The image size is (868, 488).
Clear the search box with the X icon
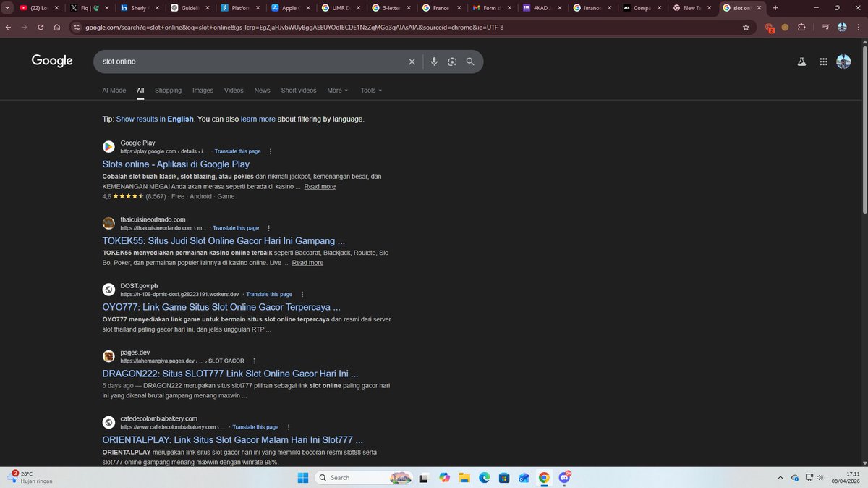(x=412, y=62)
